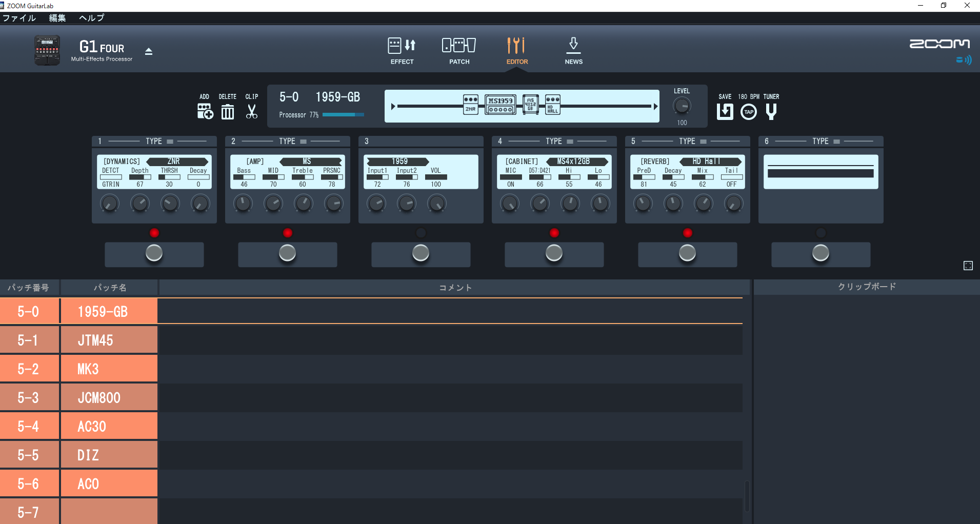Screen dimensions: 980x524
Task: Toggle slot 3 1959 footswitch
Action: click(x=421, y=253)
